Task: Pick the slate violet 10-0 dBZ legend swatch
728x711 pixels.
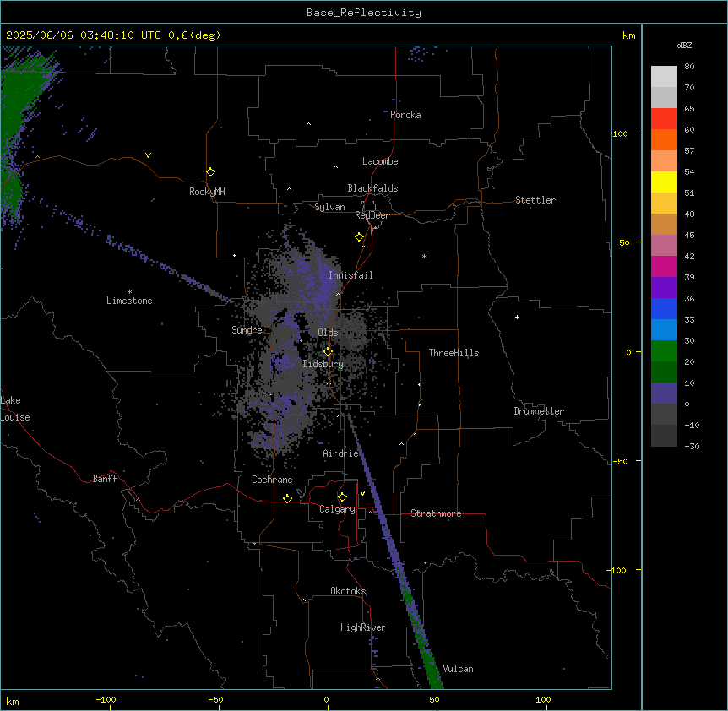Action: tap(664, 393)
